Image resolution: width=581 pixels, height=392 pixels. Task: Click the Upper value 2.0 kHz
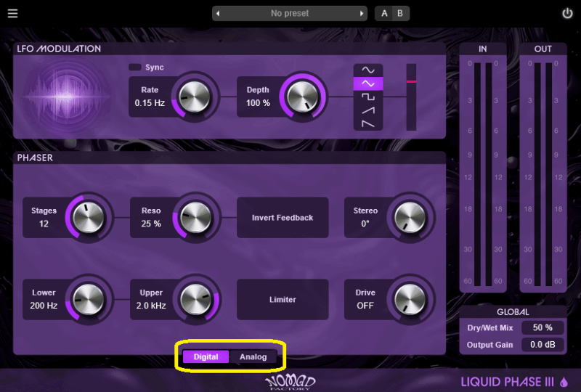(x=151, y=306)
